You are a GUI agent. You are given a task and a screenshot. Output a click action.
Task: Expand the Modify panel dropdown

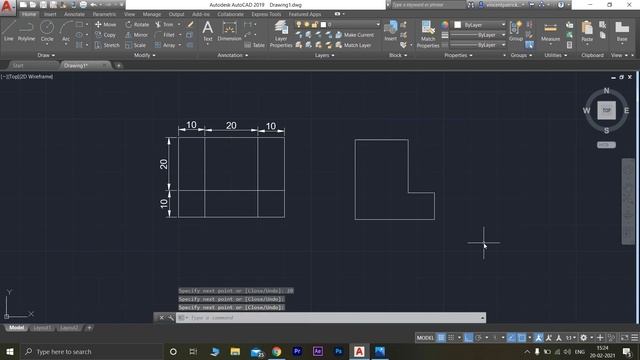tap(144, 55)
